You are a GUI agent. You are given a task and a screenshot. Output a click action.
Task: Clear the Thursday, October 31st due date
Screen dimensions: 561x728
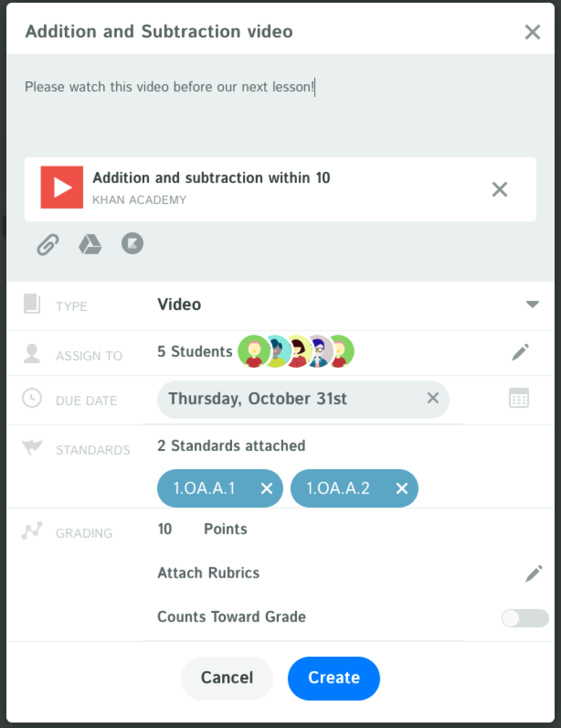(433, 398)
